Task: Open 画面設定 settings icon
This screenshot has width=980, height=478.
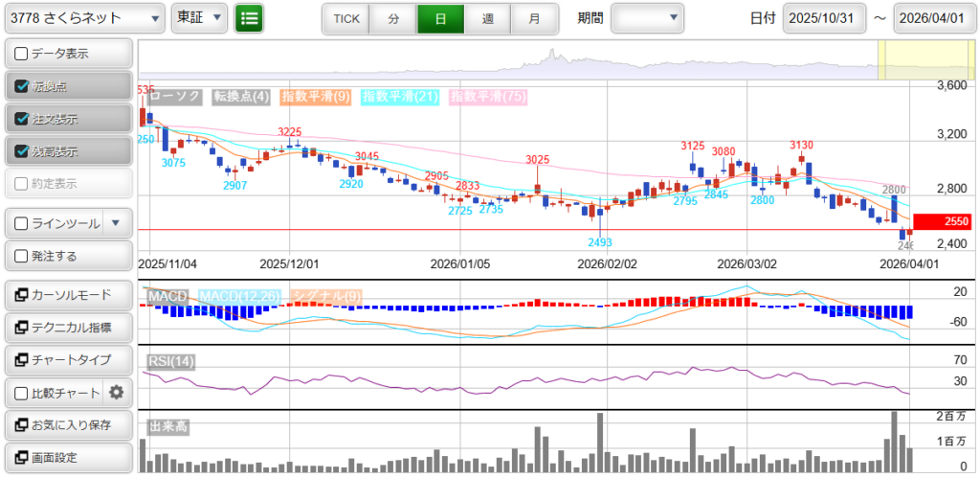Action: click(22, 457)
